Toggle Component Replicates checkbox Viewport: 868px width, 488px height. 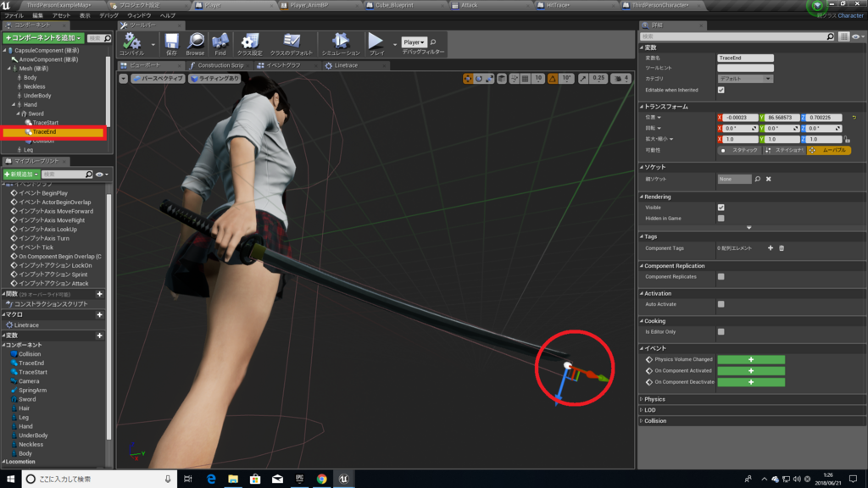coord(721,277)
